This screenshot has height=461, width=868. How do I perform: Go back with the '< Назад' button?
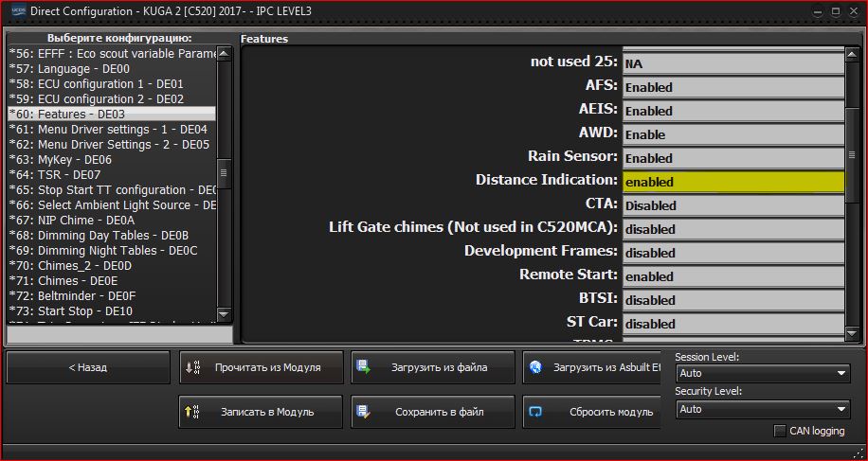[87, 367]
